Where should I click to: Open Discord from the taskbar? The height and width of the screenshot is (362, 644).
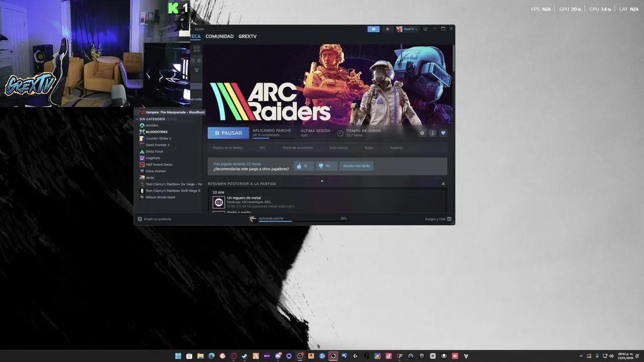click(278, 356)
